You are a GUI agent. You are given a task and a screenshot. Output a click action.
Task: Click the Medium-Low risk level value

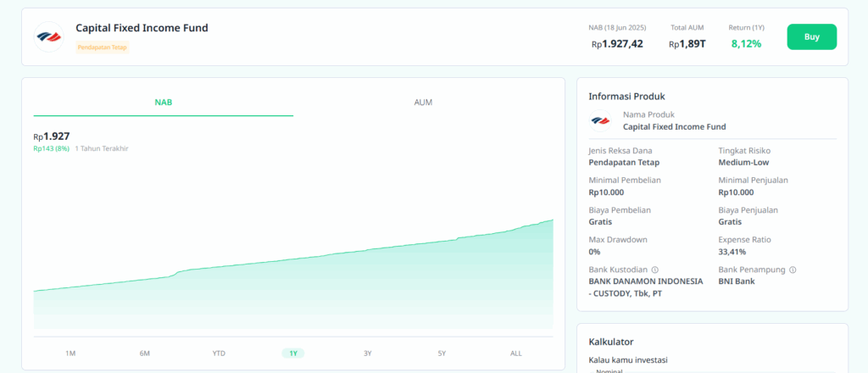pyautogui.click(x=743, y=163)
